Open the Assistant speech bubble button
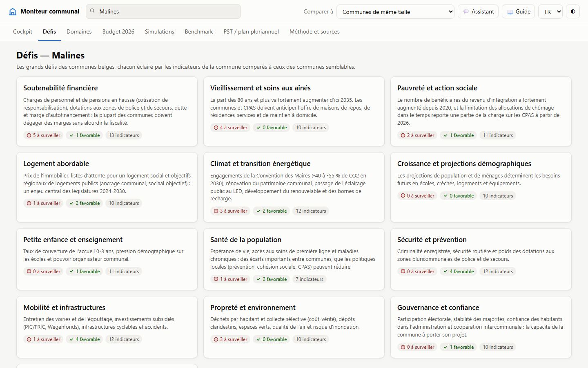 [x=478, y=11]
